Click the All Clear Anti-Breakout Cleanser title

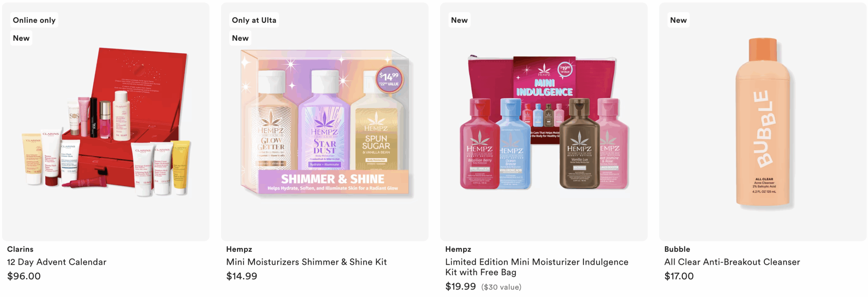coord(732,262)
